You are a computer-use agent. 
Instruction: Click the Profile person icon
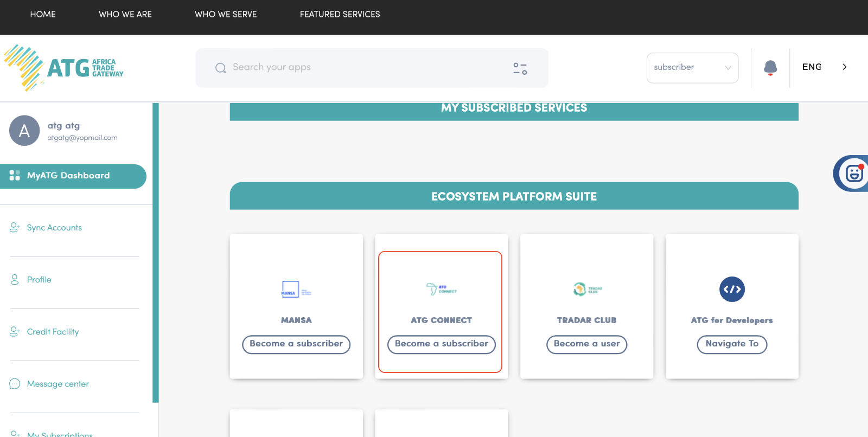tap(15, 279)
